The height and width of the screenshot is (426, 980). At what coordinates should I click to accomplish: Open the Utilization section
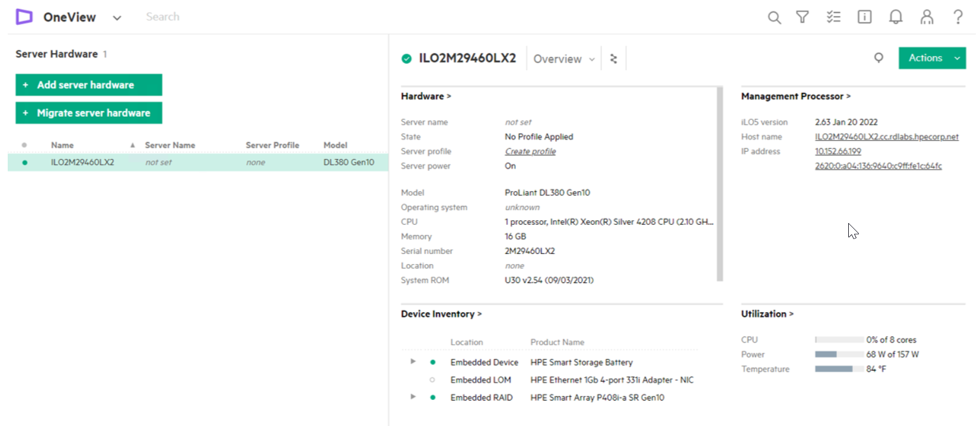point(767,314)
